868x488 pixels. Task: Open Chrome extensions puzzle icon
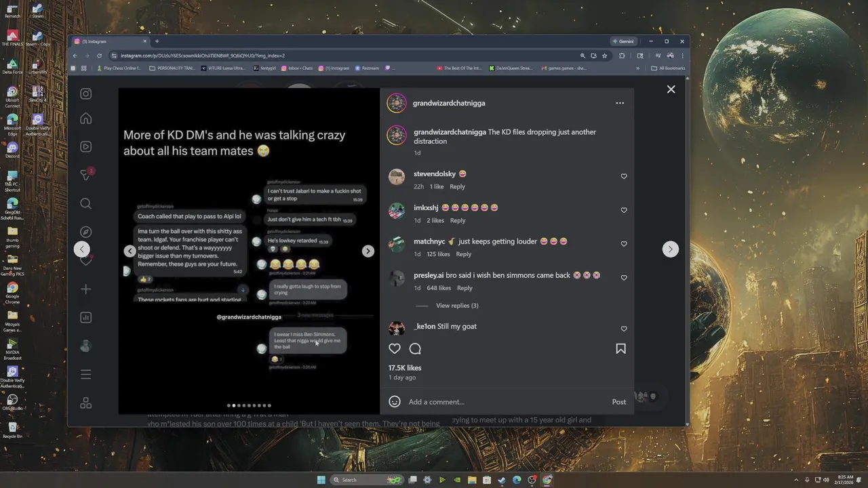[x=622, y=56]
